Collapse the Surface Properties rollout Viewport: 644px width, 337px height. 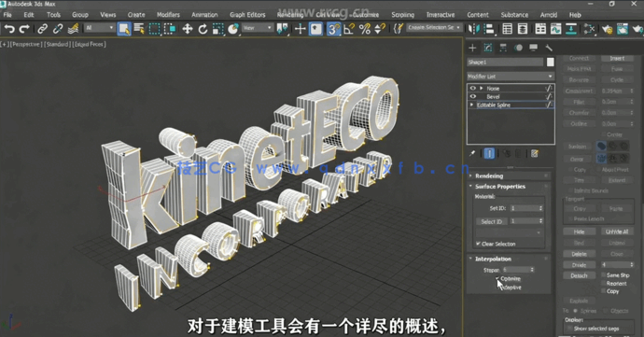click(500, 186)
